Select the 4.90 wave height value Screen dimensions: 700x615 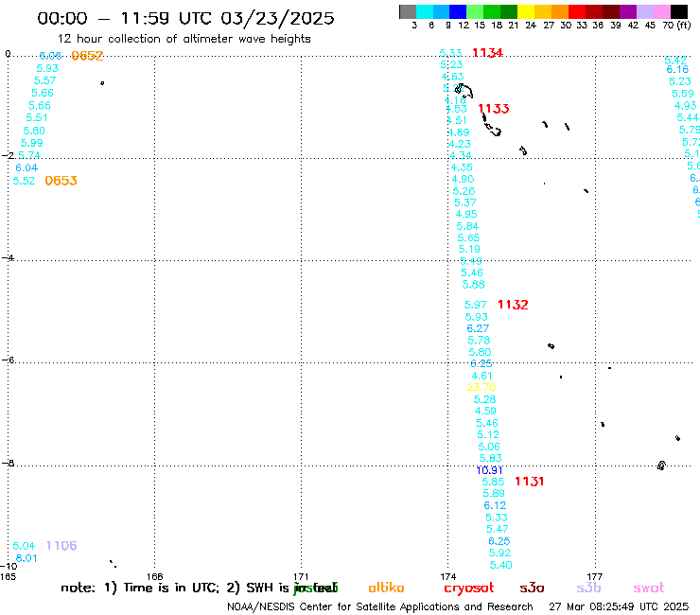463,179
